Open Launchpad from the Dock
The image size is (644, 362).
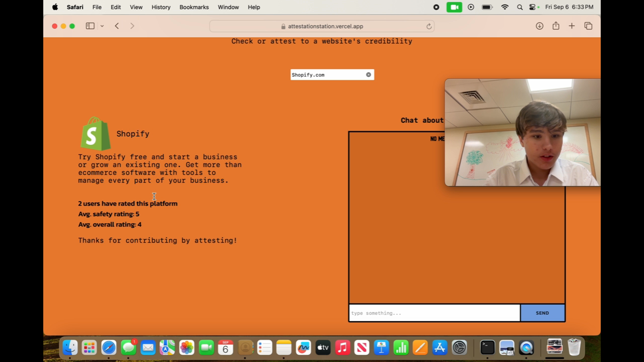point(89,347)
